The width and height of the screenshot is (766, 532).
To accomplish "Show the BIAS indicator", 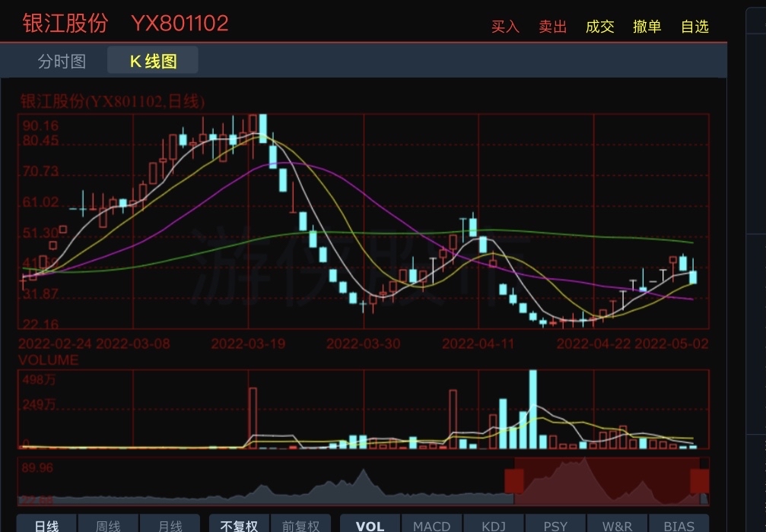I will tap(679, 525).
